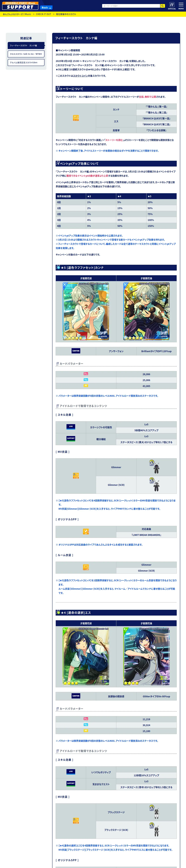The width and height of the screenshot is (186, 868).
Task: Open the MENU hamburger icon
Action: 181,6
